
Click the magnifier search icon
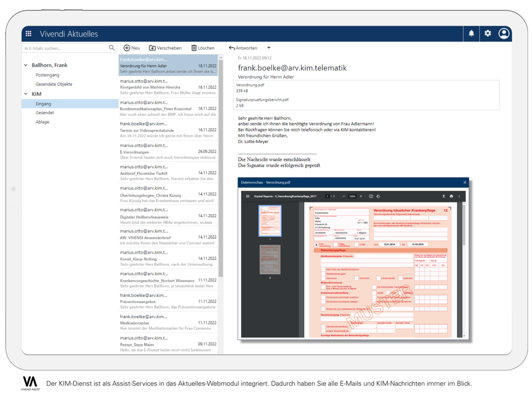point(112,48)
